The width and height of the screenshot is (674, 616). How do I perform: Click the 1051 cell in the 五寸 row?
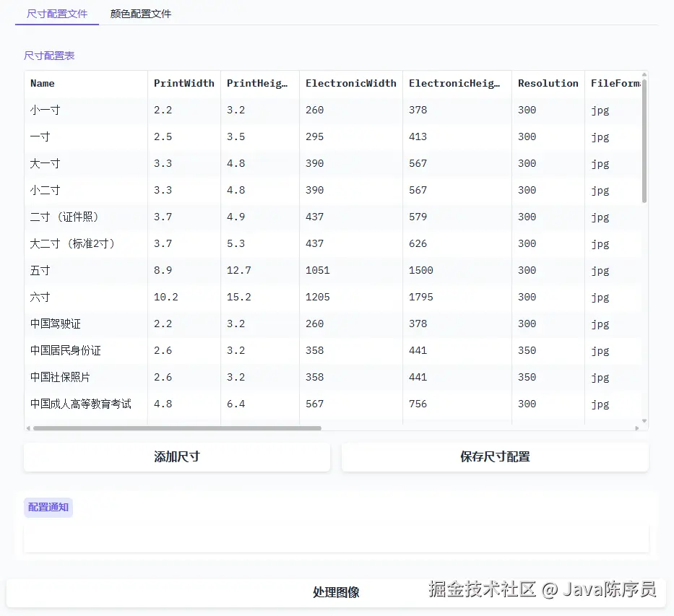351,271
